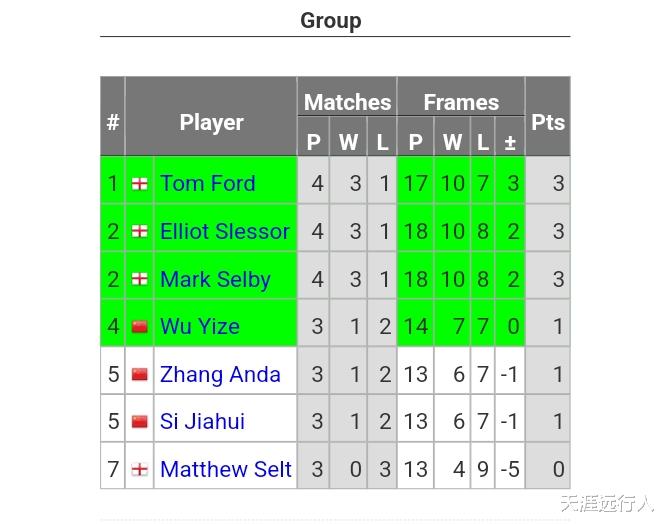Click the frames difference ± column header

[510, 142]
